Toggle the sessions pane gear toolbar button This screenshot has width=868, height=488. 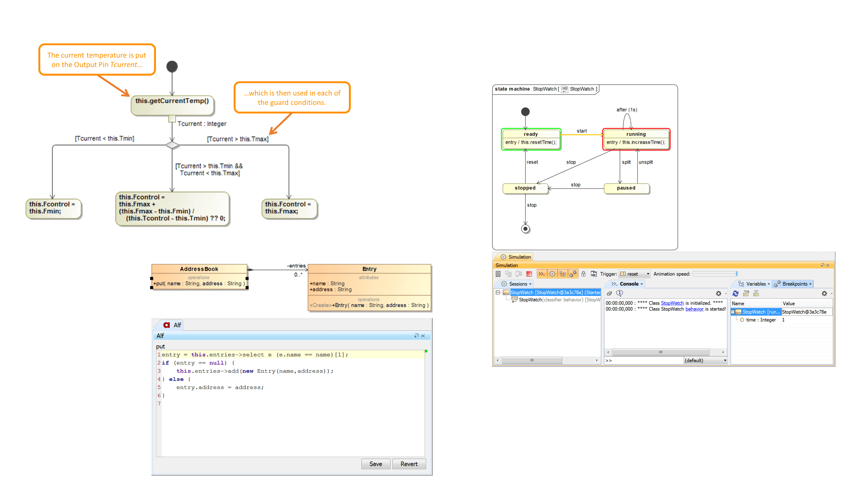coord(552,274)
